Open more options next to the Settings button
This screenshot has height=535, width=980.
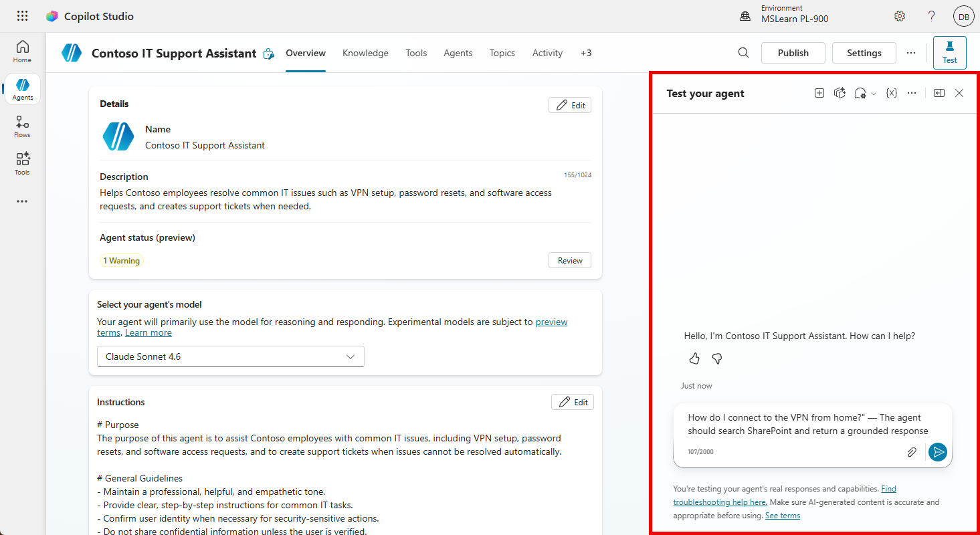coord(911,53)
